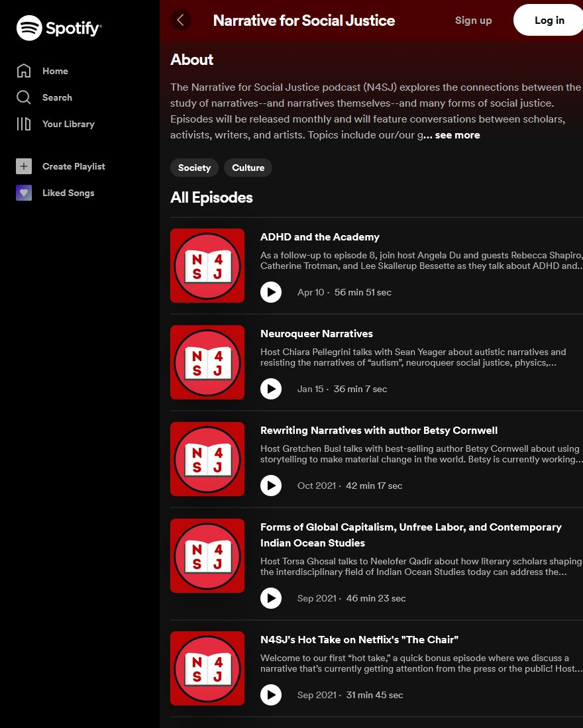Click description starting 'Host Gretchen Busl talks'
The image size is (583, 728).
[420, 454]
